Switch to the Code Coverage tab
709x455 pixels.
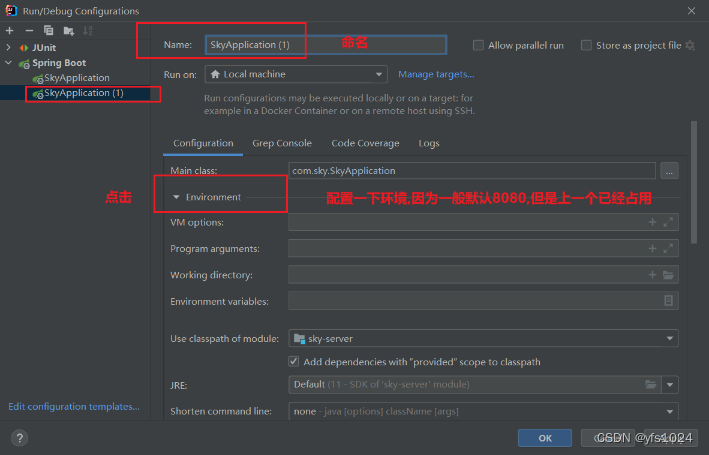click(365, 143)
